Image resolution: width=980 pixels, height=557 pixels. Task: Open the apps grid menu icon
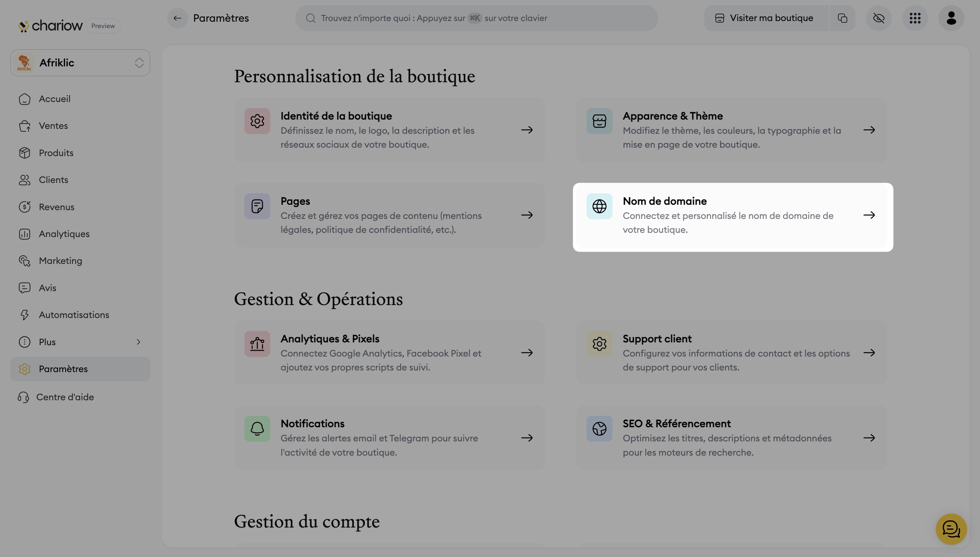[x=915, y=18]
